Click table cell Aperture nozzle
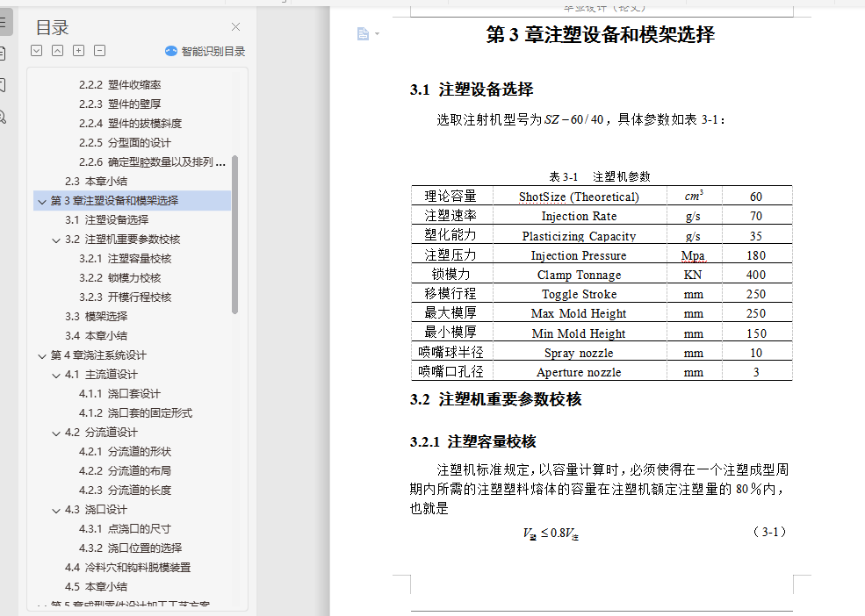Screen dimensions: 865x616 click(x=579, y=372)
